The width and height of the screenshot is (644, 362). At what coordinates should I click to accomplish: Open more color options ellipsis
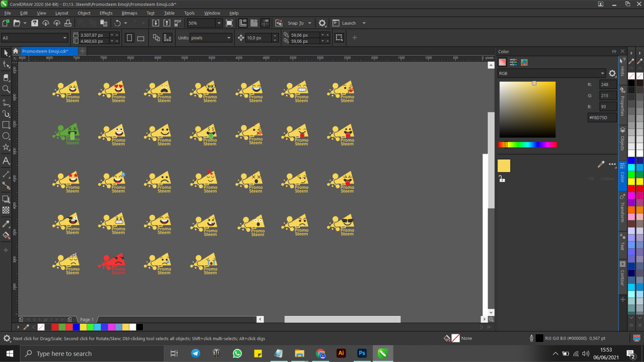[612, 164]
